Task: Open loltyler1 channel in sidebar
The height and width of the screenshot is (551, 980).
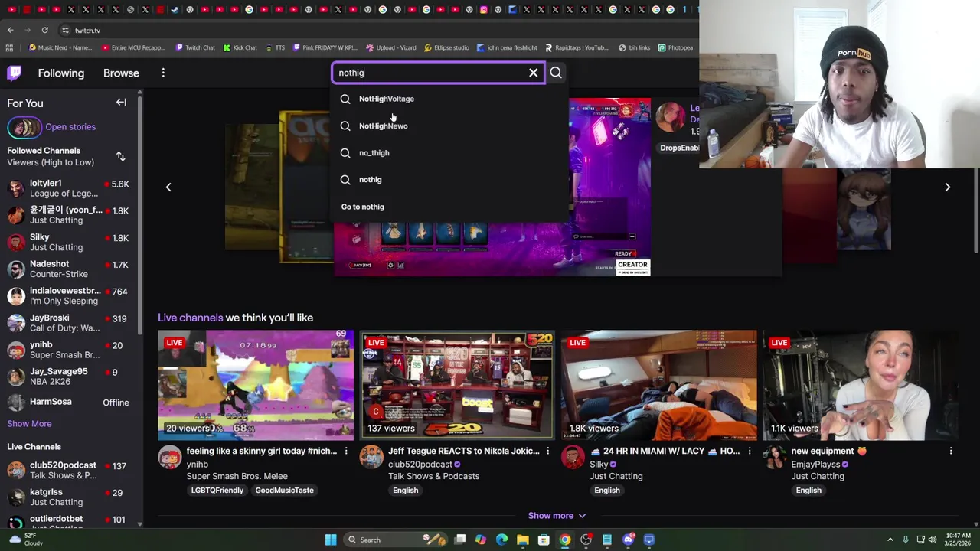Action: [69, 188]
